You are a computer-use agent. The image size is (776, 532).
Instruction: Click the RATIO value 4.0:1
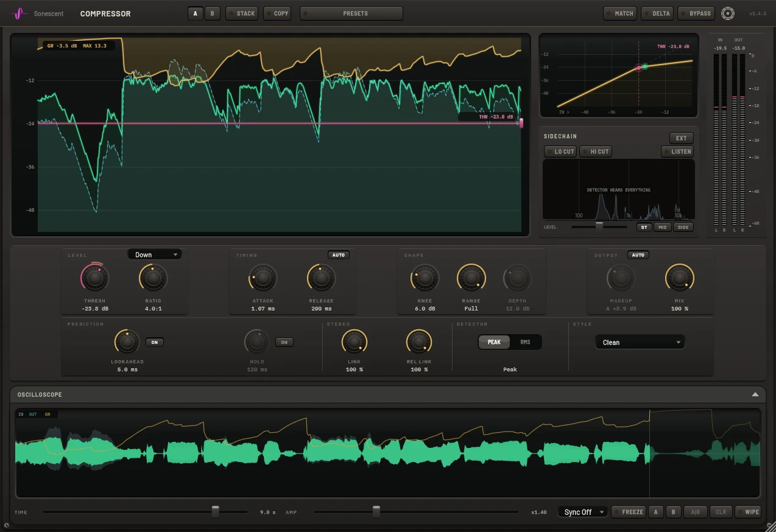click(x=153, y=309)
